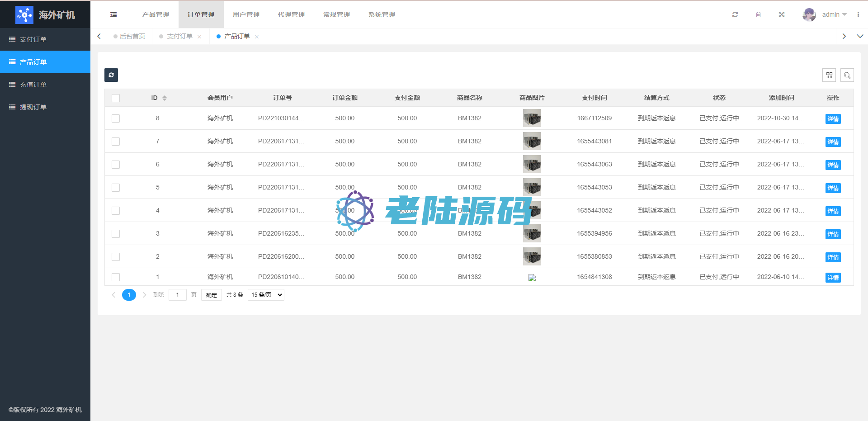The image size is (868, 421).
Task: Select 充值订单 in the sidebar
Action: point(33,85)
